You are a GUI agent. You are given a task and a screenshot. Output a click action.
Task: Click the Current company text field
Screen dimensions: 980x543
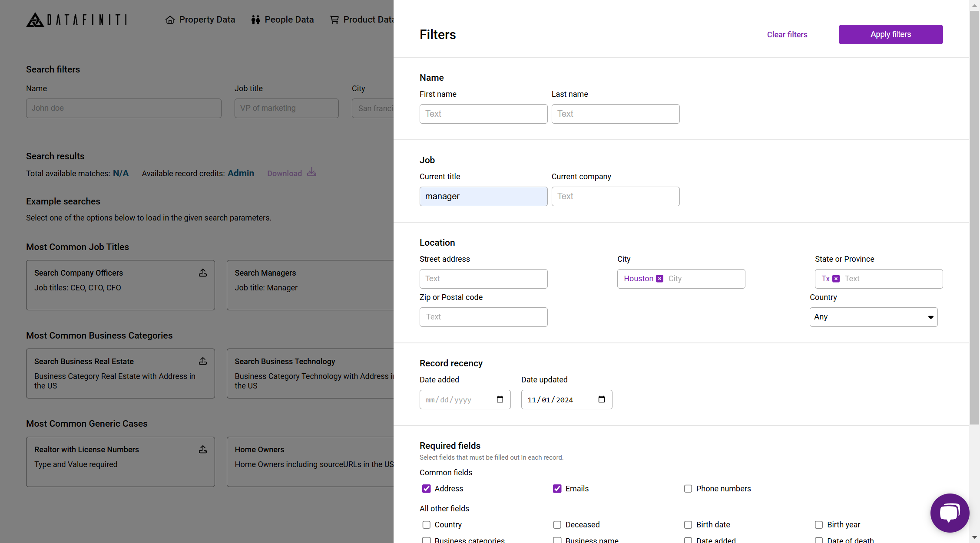pos(616,196)
